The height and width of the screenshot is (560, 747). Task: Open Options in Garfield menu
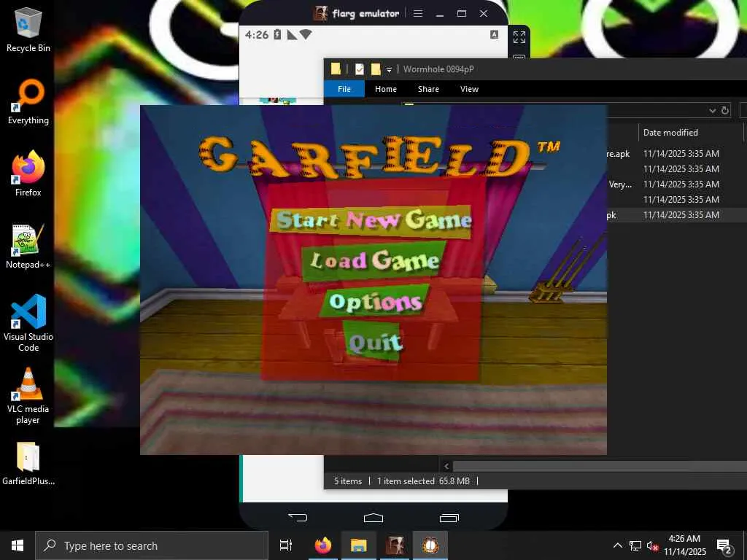[376, 301]
